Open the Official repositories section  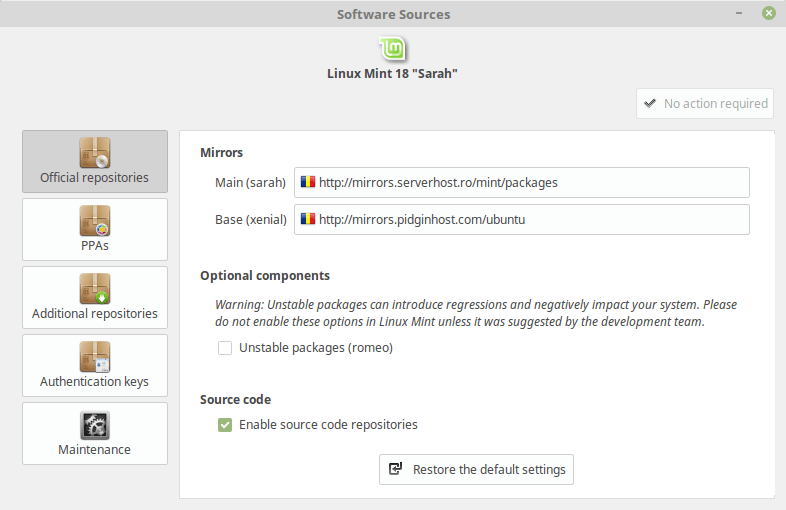95,161
